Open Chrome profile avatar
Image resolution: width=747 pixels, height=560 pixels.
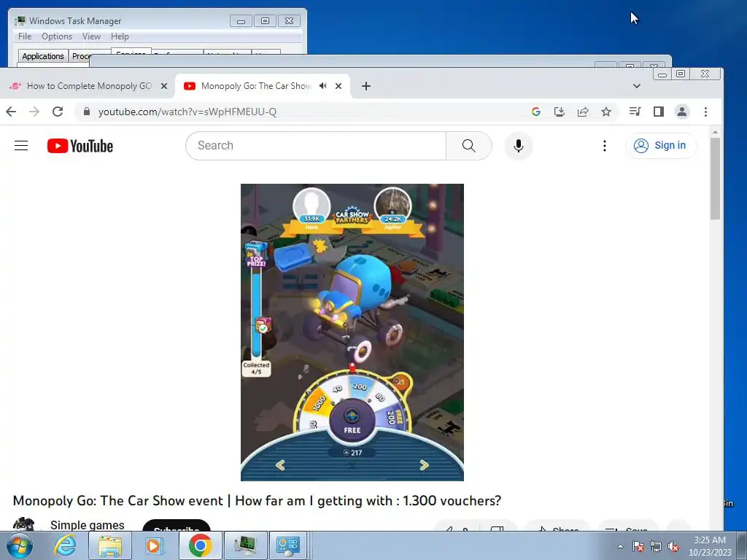(x=682, y=112)
